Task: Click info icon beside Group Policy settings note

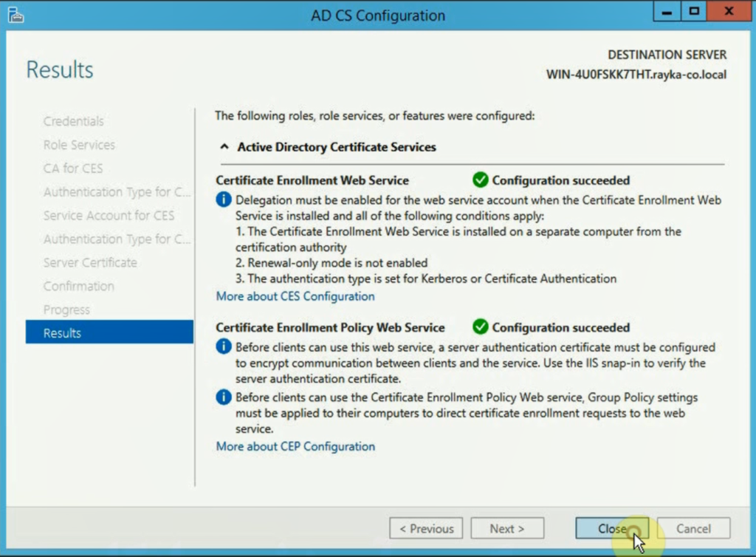Action: click(223, 397)
